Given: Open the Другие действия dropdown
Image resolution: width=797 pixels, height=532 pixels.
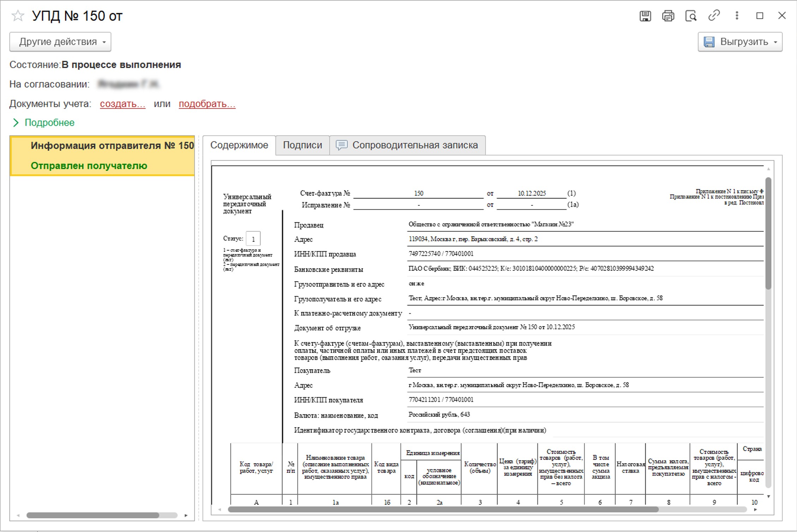Looking at the screenshot, I should 60,42.
